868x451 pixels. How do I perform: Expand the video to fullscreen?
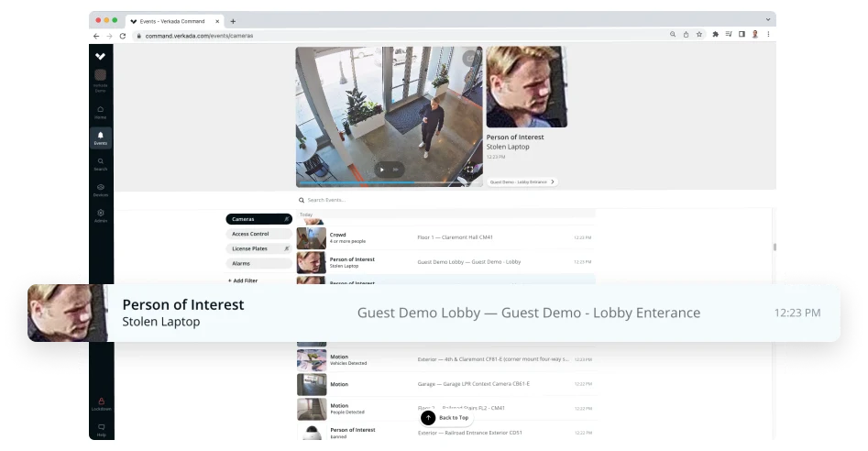pyautogui.click(x=469, y=170)
